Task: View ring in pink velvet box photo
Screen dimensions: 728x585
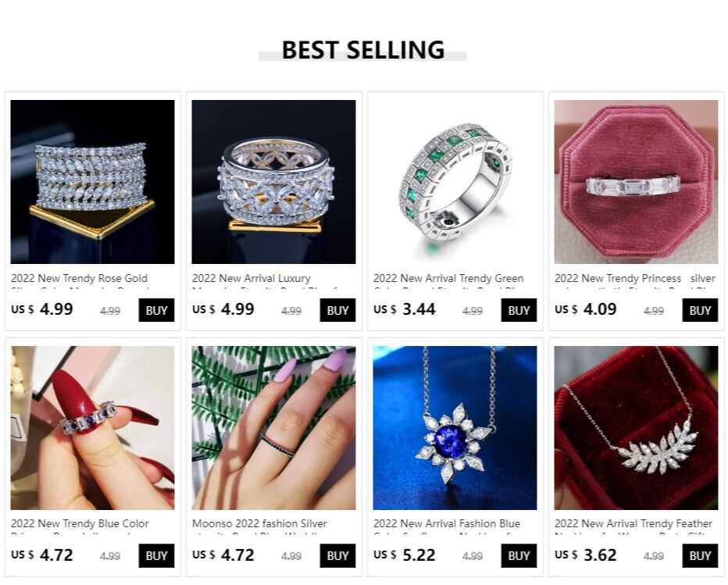Action: 636,181
